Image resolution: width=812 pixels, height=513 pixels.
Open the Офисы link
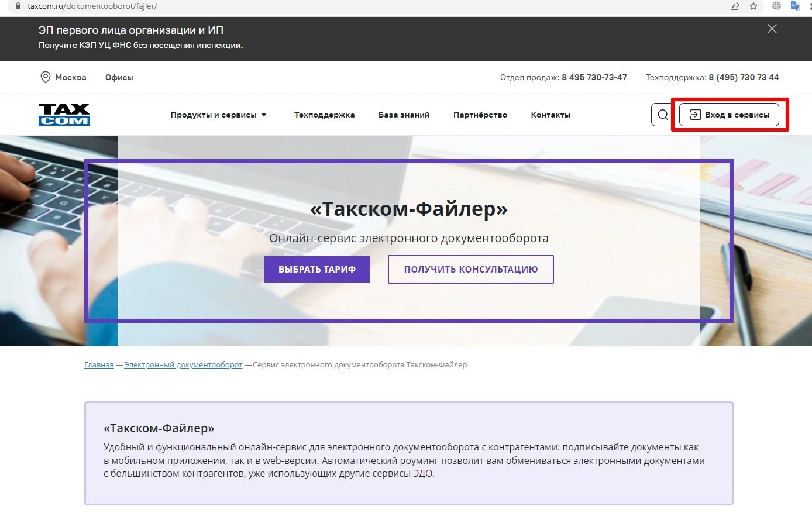(119, 77)
